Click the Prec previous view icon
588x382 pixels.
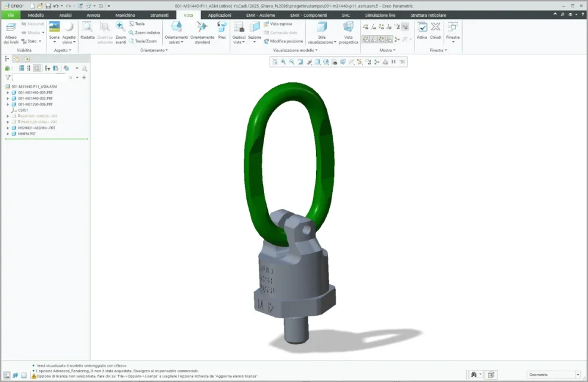point(222,30)
